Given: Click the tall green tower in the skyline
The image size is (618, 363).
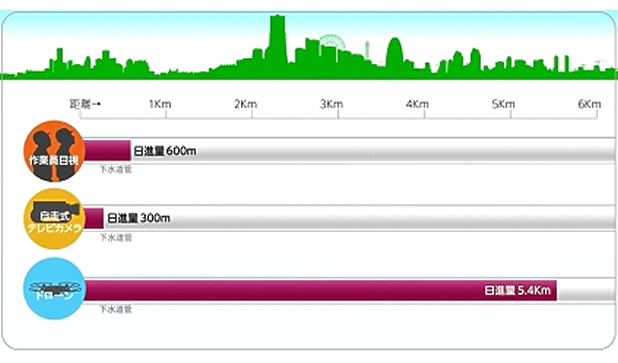Looking at the screenshot, I should tap(277, 39).
